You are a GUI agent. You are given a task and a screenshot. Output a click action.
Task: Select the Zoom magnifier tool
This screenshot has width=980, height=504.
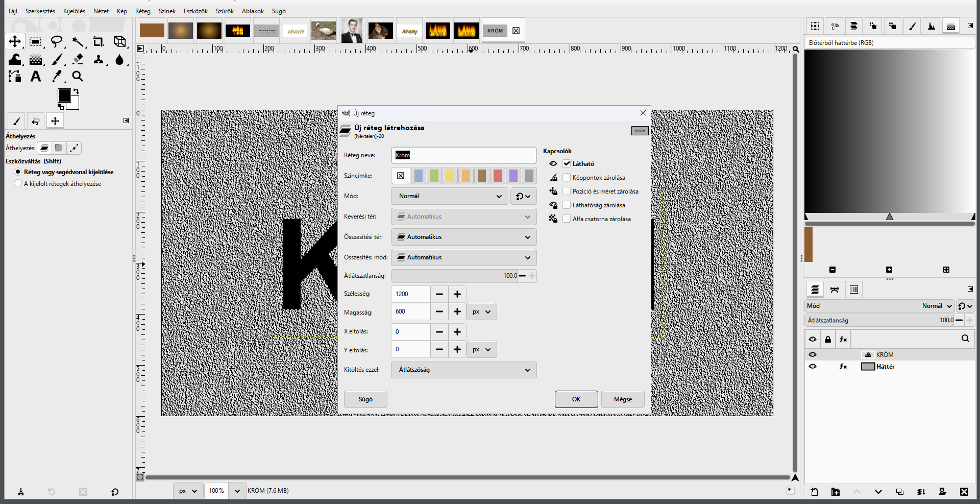pyautogui.click(x=78, y=76)
